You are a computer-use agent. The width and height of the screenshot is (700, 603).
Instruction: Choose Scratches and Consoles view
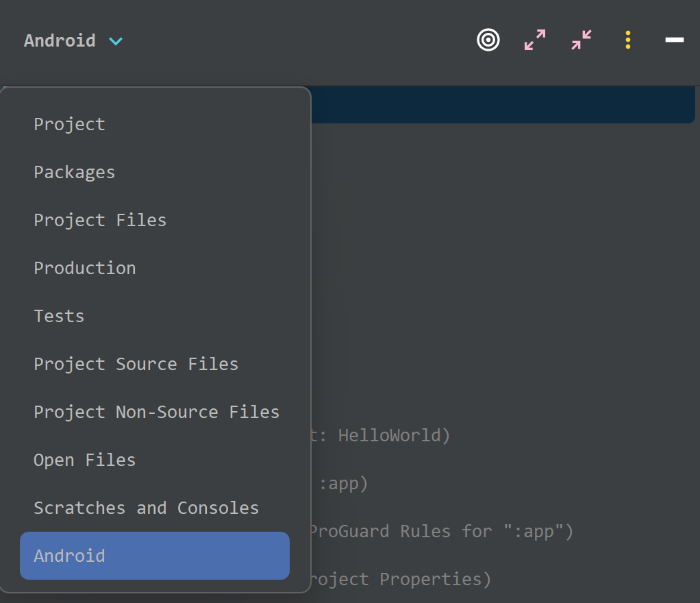(147, 508)
